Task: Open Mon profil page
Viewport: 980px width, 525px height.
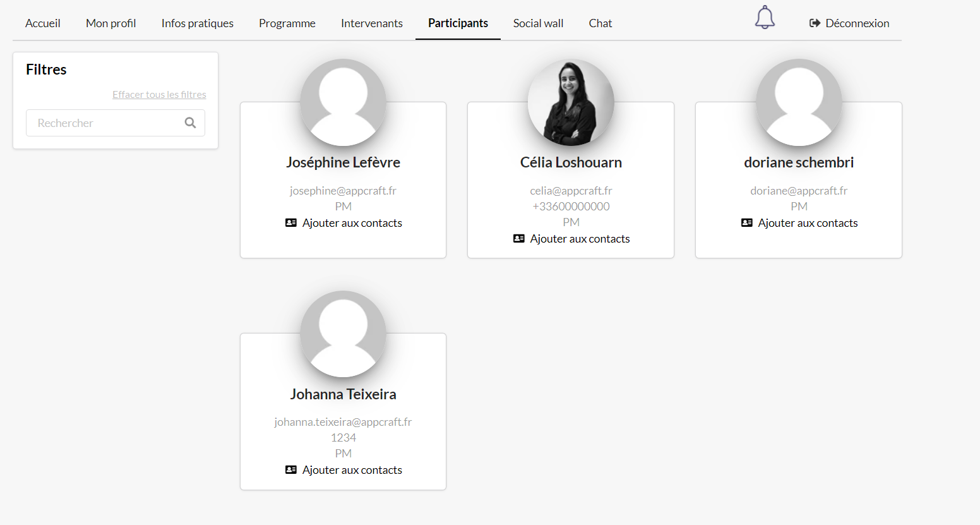Action: (111, 23)
